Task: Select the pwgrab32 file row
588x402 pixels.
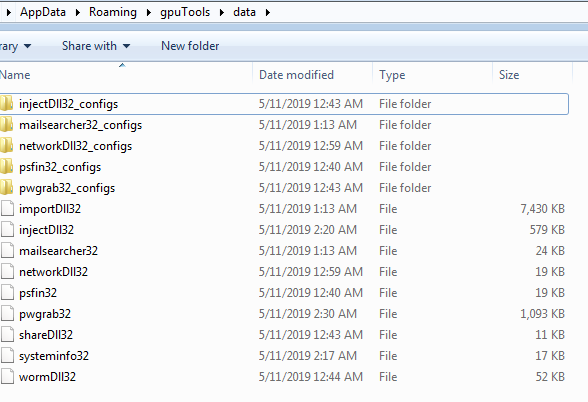Action: point(284,314)
